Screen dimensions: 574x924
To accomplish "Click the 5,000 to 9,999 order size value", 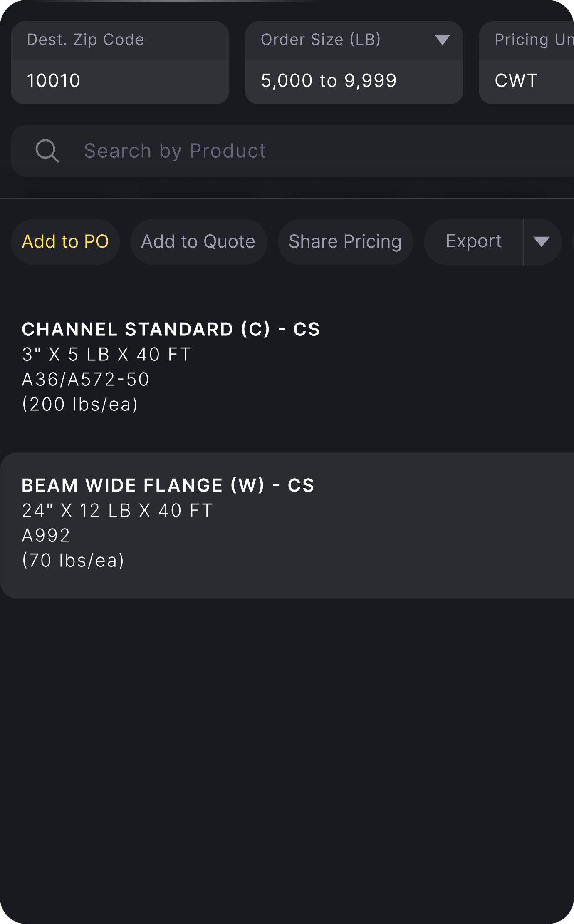I will (329, 81).
